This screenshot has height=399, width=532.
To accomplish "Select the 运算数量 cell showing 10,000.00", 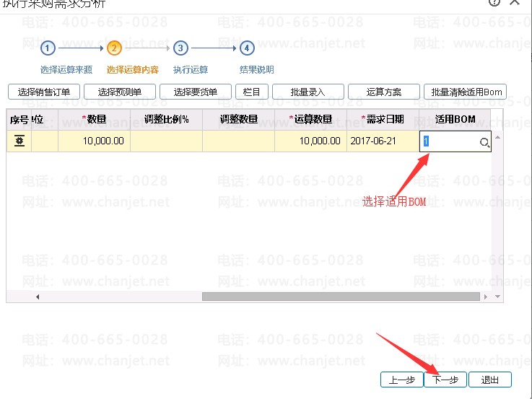I will click(311, 141).
